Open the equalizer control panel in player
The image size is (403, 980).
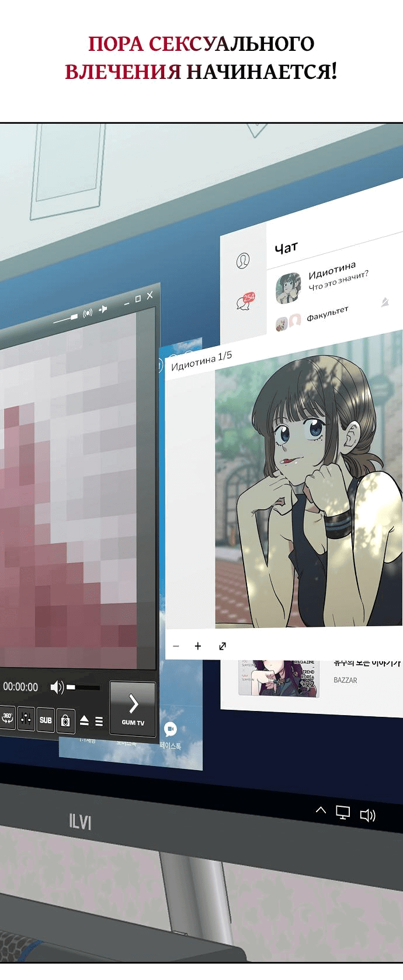pyautogui.click(x=26, y=719)
